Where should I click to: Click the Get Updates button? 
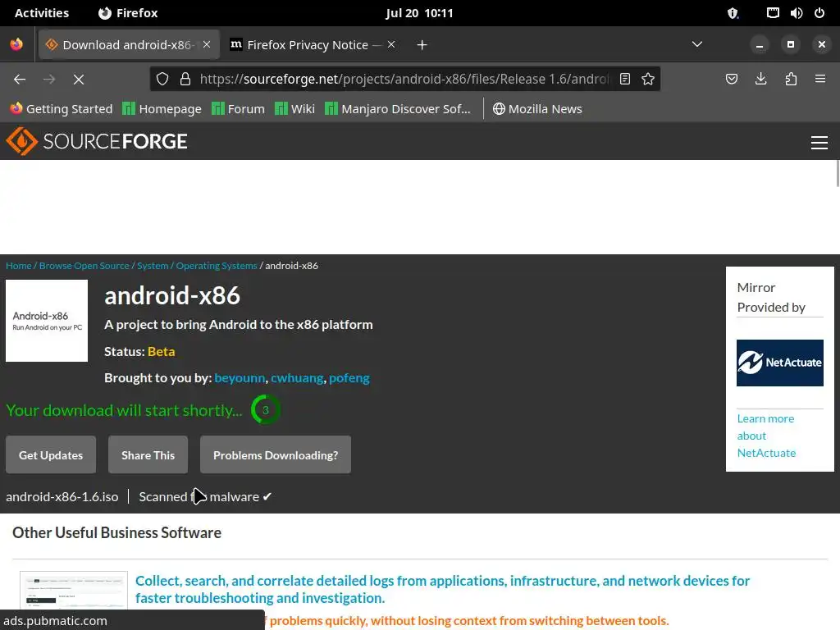pos(51,454)
